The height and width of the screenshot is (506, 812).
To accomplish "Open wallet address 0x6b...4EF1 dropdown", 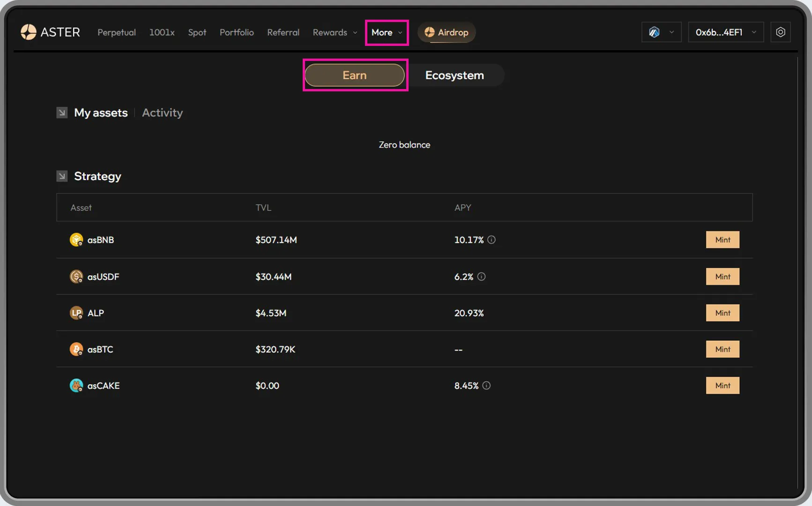I will pos(725,32).
